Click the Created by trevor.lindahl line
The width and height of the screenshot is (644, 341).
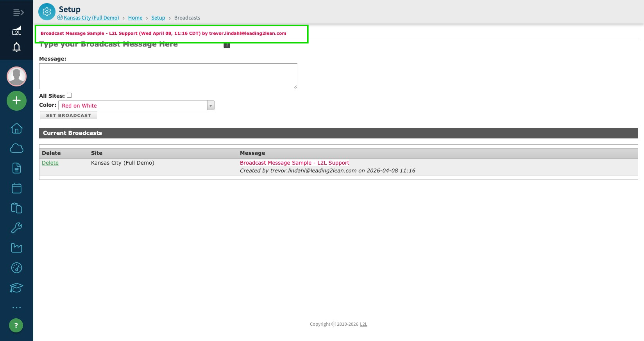point(327,170)
